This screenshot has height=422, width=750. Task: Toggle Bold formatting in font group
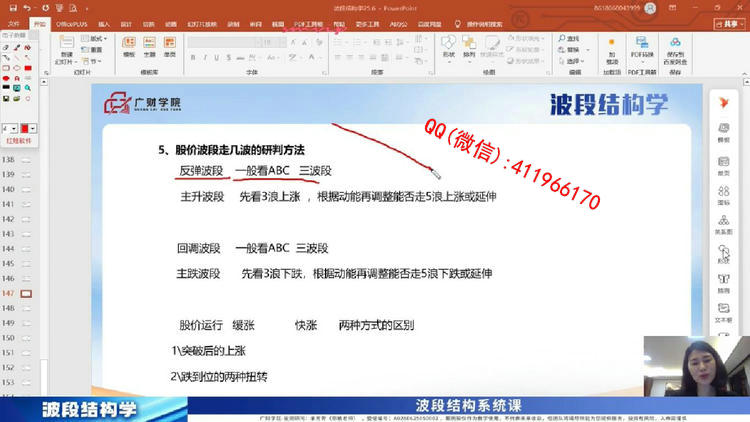(x=193, y=57)
